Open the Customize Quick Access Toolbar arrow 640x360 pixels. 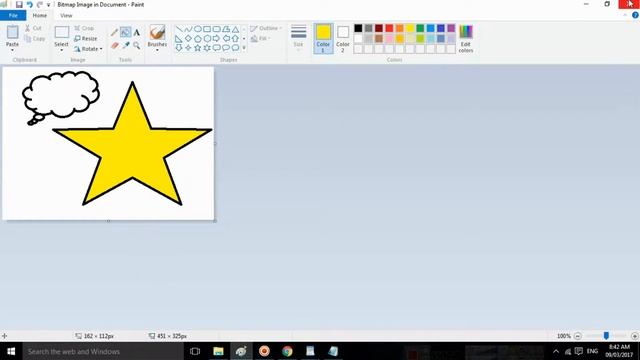pyautogui.click(x=49, y=5)
